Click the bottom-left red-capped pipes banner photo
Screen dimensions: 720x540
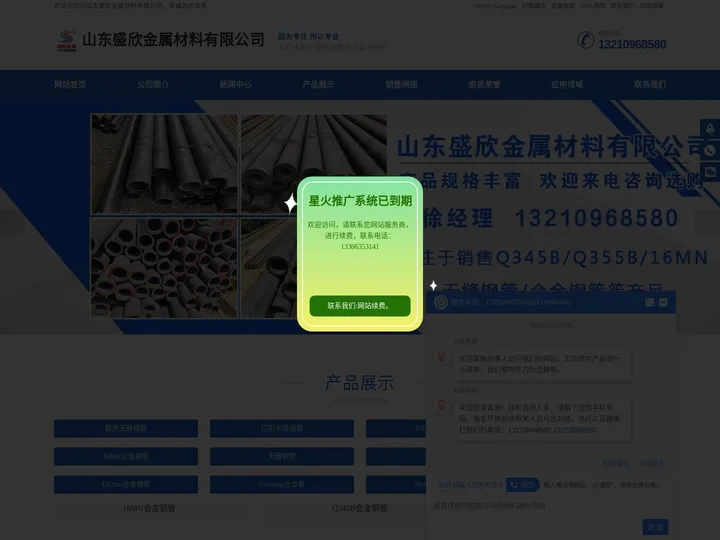[164, 268]
